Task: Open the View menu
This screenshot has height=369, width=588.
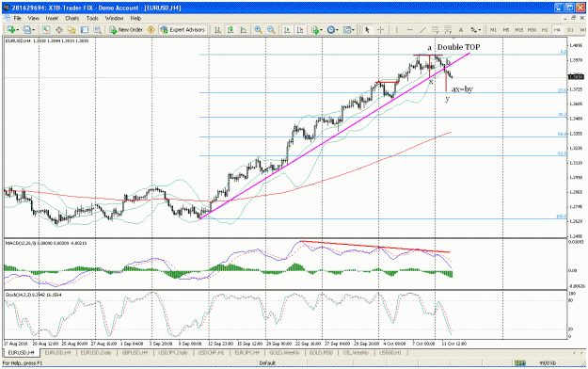Action: click(33, 18)
